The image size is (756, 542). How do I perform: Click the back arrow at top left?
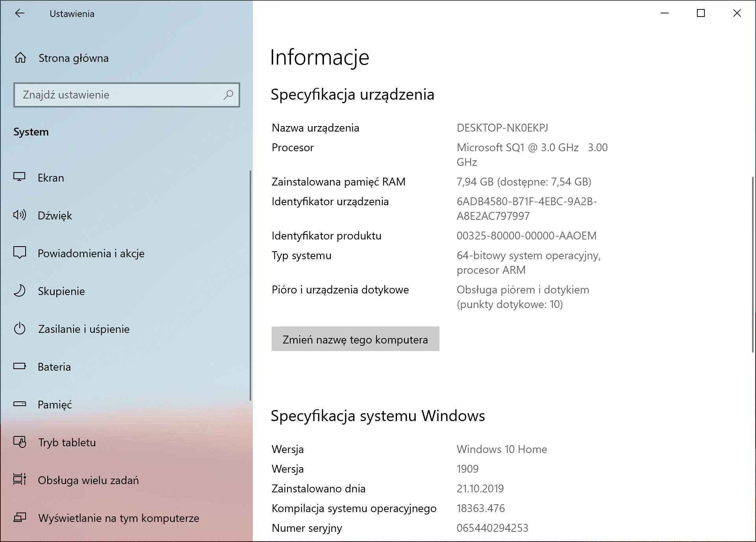20,14
